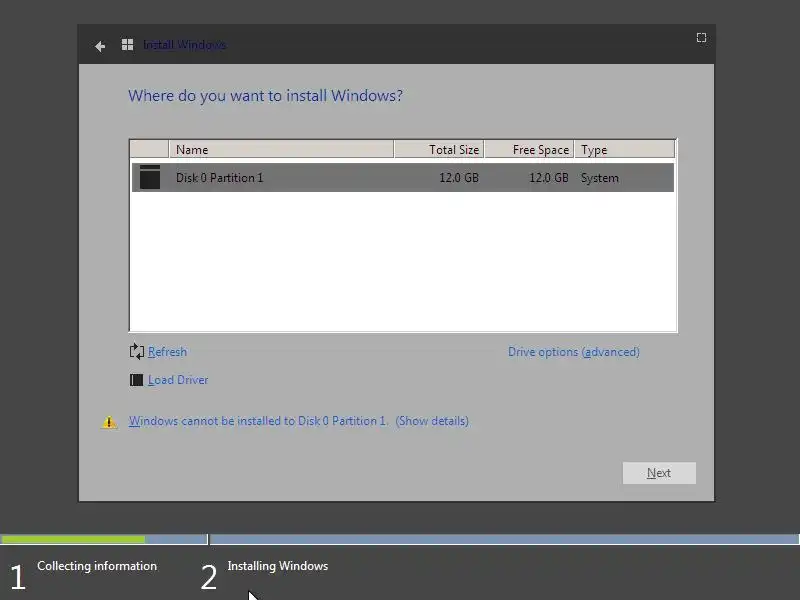The image size is (800, 600).
Task: Sort by the Free Space column header
Action: pos(529,149)
